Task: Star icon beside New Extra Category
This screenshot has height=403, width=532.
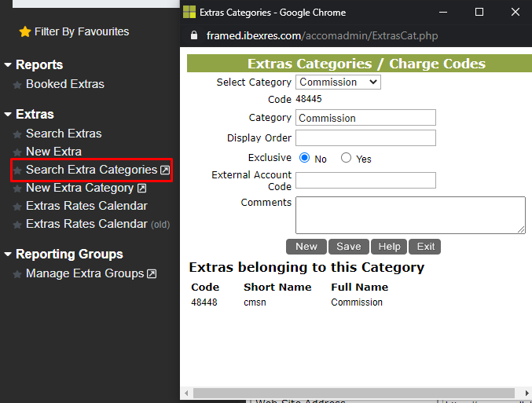Action: tap(17, 189)
